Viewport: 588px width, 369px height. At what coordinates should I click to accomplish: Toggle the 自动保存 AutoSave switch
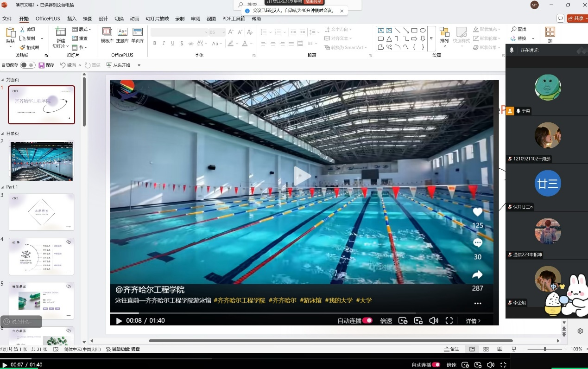pyautogui.click(x=27, y=65)
